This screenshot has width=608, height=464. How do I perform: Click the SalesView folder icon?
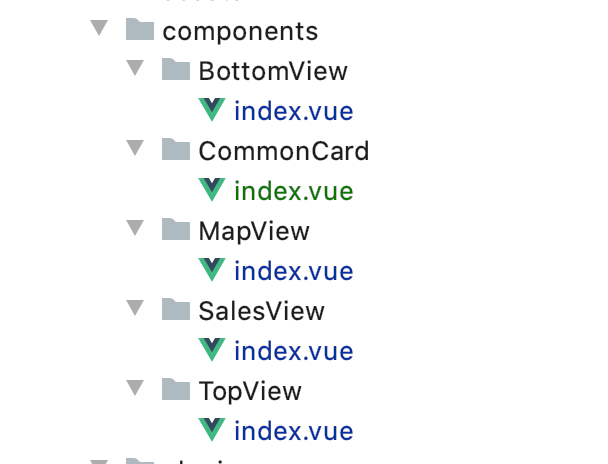pos(176,309)
